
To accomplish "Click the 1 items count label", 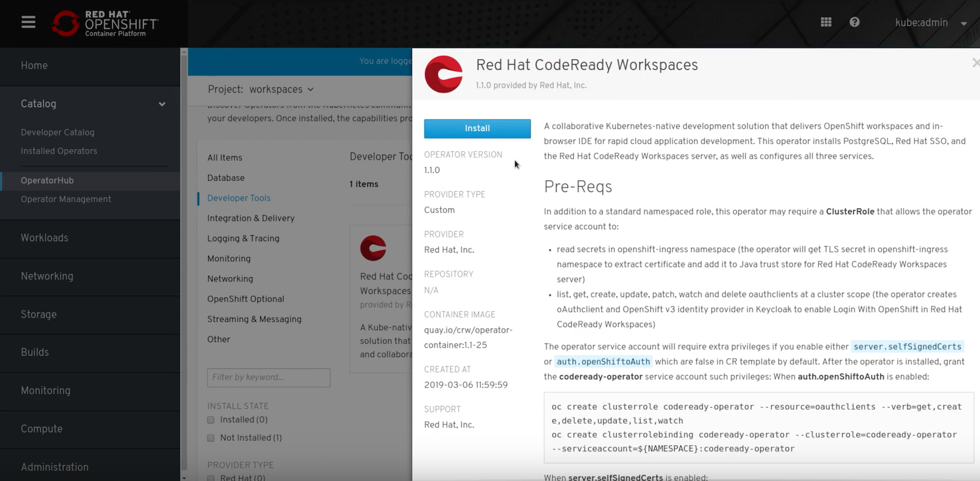I will (364, 184).
